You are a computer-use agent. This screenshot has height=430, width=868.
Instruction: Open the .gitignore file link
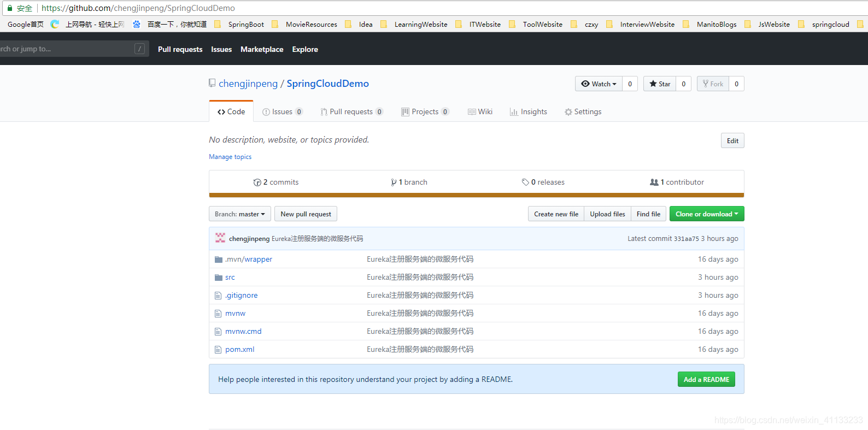[242, 296]
